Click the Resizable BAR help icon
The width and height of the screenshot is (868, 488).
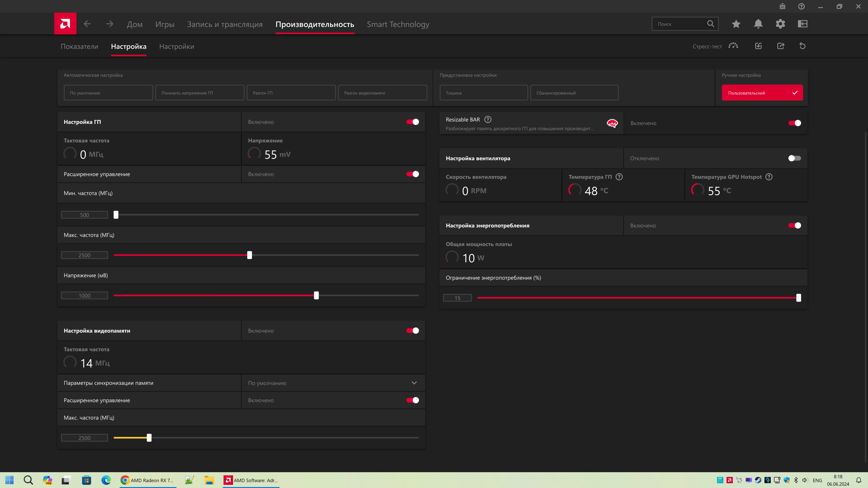point(488,120)
